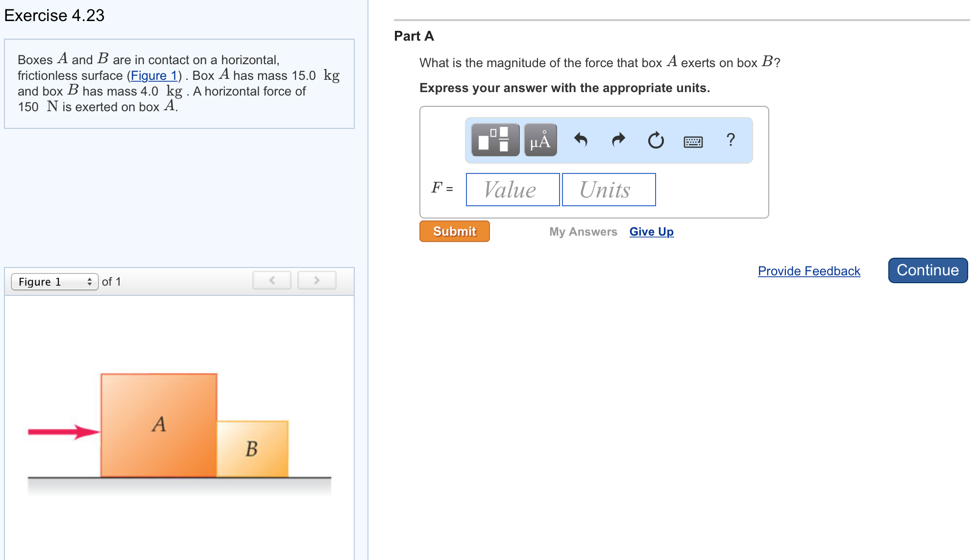The image size is (977, 560).
Task: Open the Figure 1 selector dropdown
Action: click(x=54, y=282)
